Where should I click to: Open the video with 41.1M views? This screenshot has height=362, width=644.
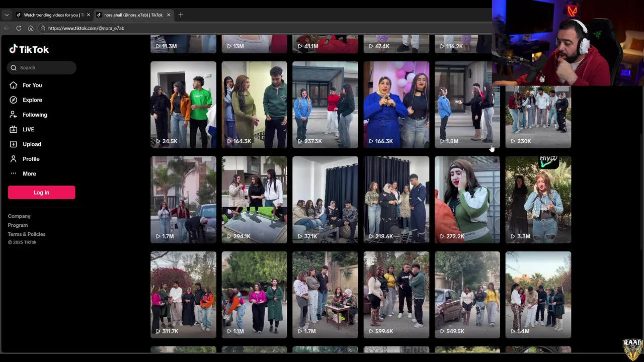pyautogui.click(x=325, y=44)
